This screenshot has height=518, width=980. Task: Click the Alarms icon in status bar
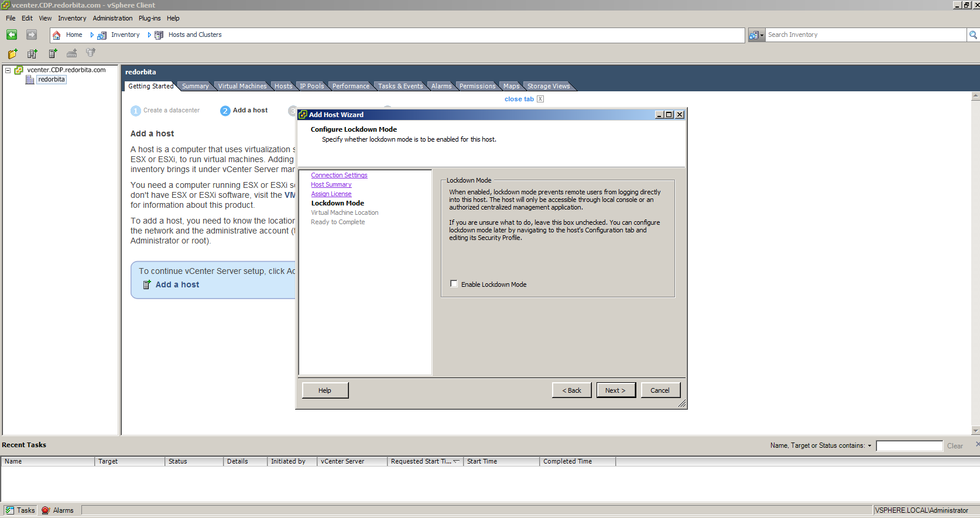[46, 510]
